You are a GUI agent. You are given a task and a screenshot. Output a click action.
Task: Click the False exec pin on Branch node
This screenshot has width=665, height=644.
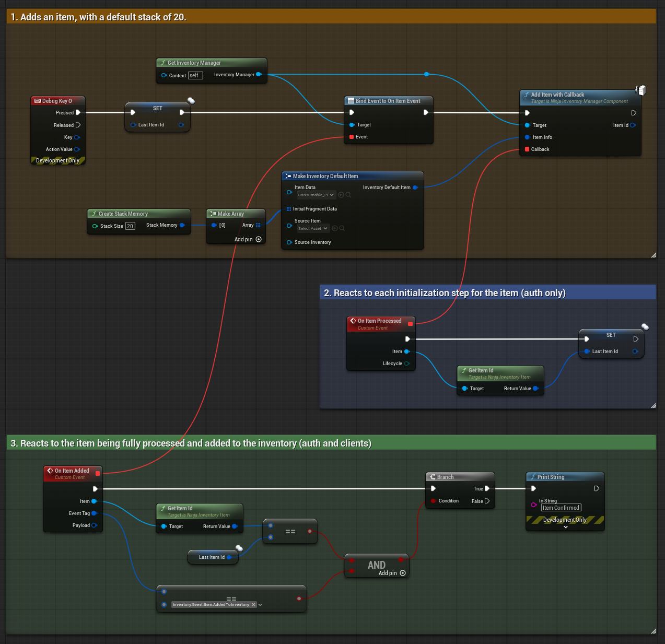coord(487,501)
